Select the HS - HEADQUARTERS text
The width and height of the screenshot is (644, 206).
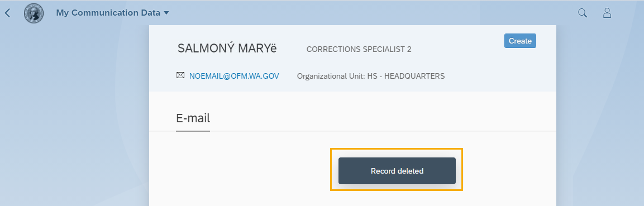point(406,76)
